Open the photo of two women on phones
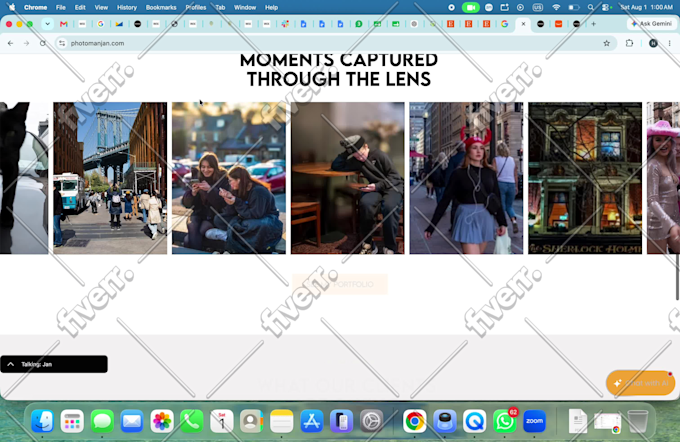The height and width of the screenshot is (442, 680). [x=229, y=178]
